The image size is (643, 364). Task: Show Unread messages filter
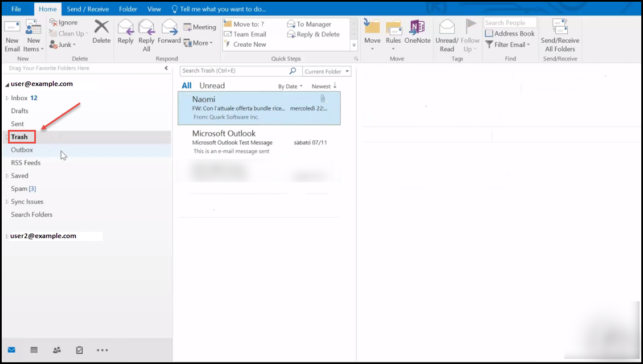pos(212,85)
